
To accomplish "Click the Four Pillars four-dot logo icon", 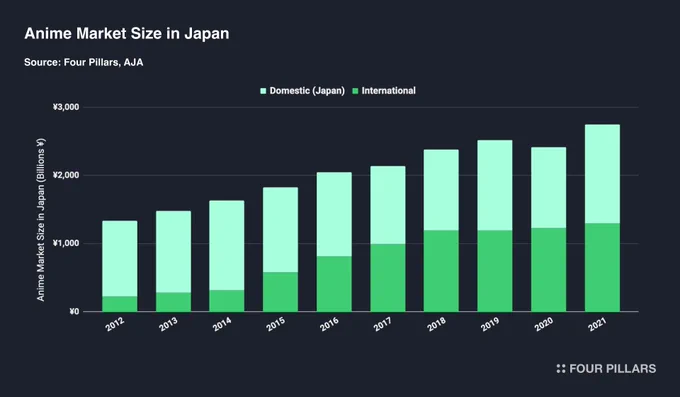I will pos(561,369).
